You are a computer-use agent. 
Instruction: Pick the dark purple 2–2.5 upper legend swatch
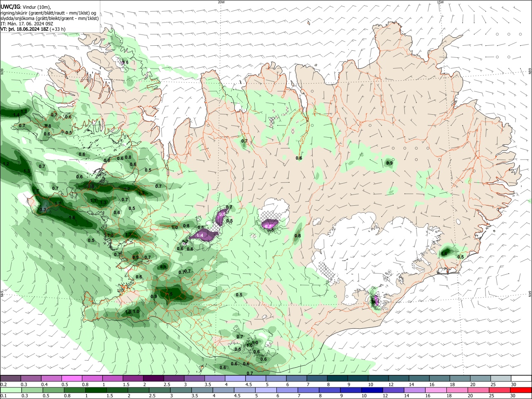(x=153, y=379)
